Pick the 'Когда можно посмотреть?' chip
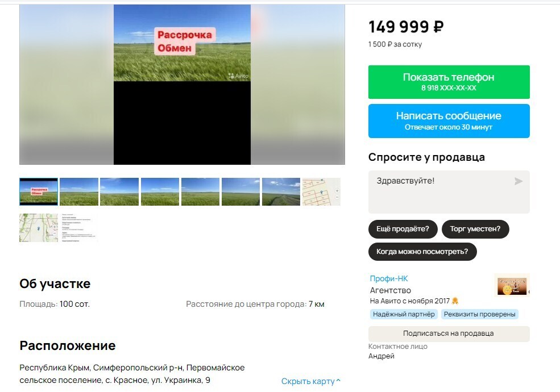The image size is (560, 392). click(422, 251)
